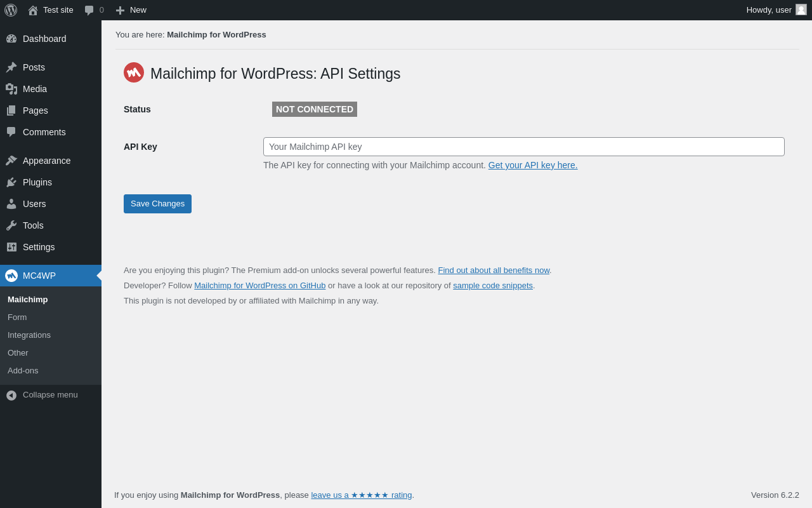Collapse the admin sidebar menu
Screen dimensions: 812x508
coord(42,395)
